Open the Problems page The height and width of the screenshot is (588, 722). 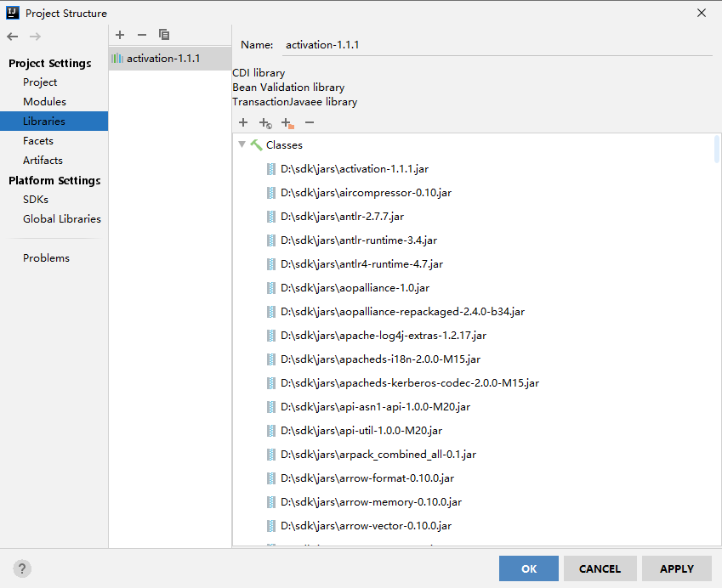pyautogui.click(x=47, y=258)
